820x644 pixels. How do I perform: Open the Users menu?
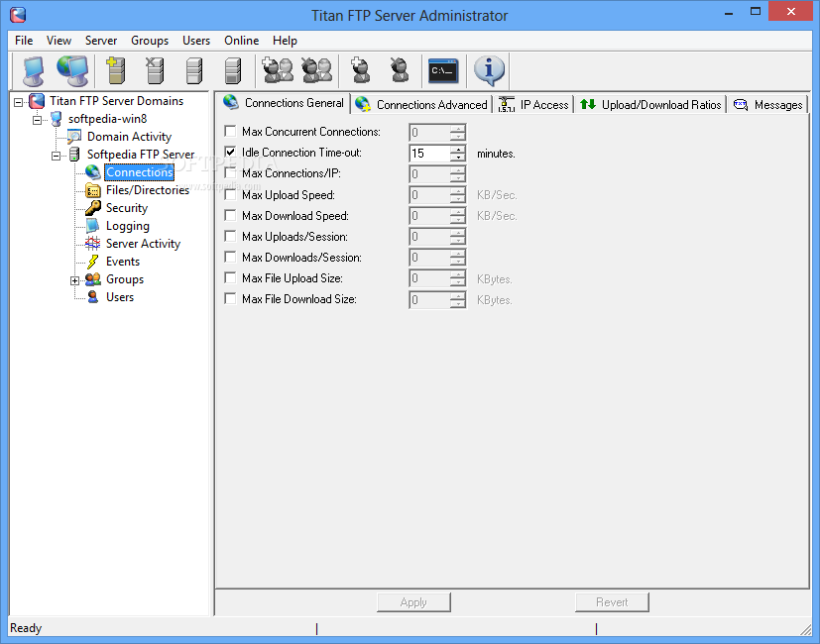tap(196, 41)
